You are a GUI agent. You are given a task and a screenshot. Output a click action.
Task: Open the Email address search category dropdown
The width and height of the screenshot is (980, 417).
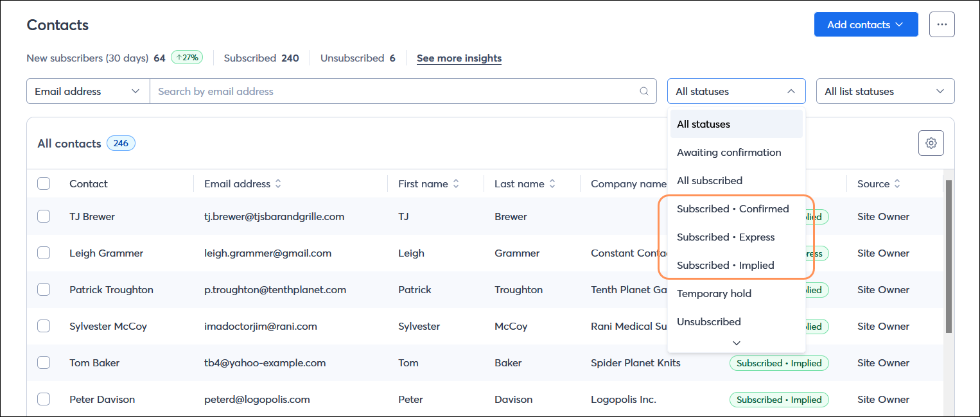pos(87,91)
